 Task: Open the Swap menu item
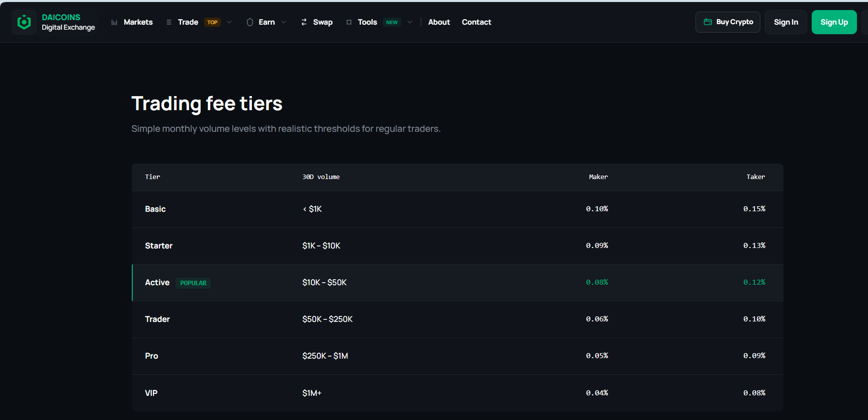coord(323,22)
